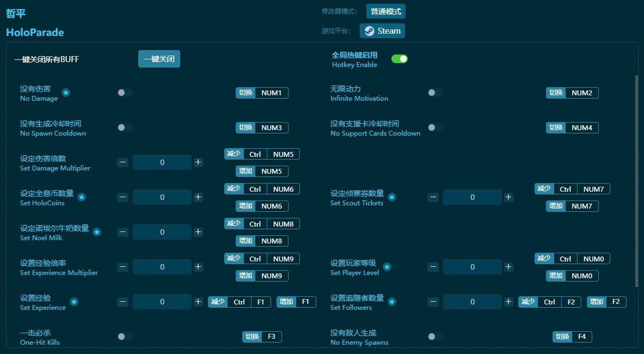Disable the global Hotkey Enable switch
The image size is (644, 354).
click(x=399, y=59)
